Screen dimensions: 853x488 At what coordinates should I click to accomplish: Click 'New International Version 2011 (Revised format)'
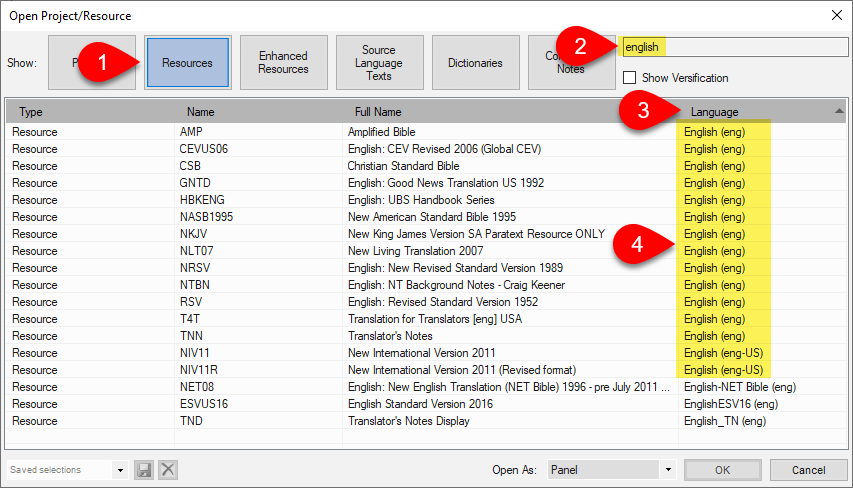(x=462, y=370)
